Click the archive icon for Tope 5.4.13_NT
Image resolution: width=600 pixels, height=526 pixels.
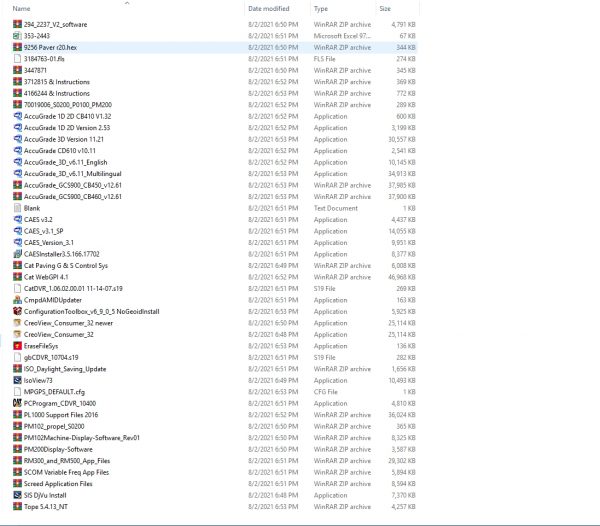click(17, 506)
